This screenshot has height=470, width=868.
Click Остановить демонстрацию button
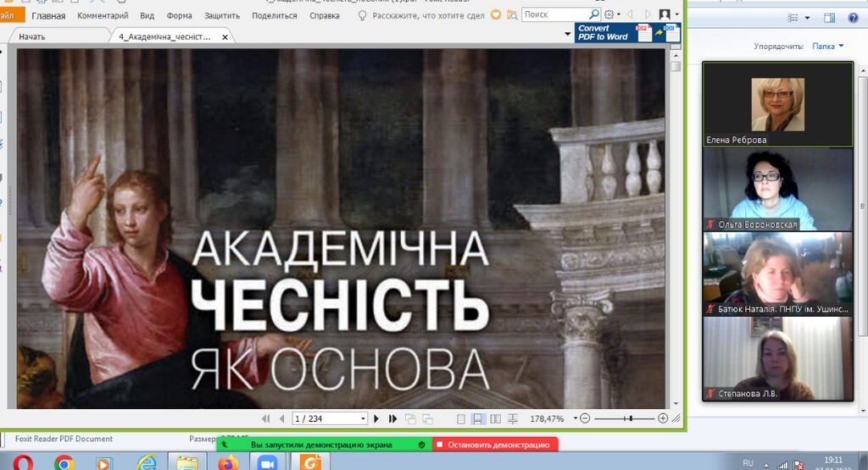tap(494, 445)
